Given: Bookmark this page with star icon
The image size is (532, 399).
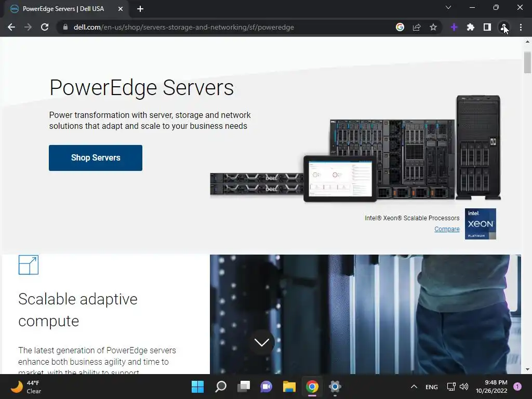Looking at the screenshot, I should pos(433,27).
